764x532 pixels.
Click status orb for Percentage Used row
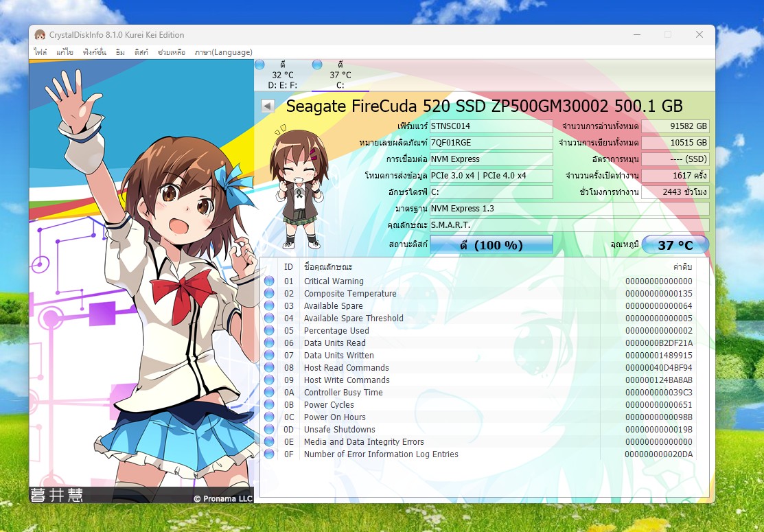(x=269, y=330)
